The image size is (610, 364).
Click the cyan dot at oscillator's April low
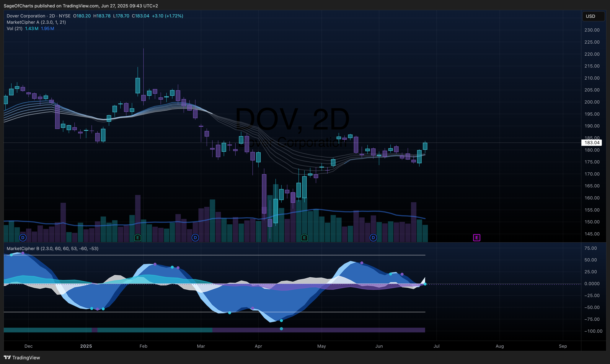click(x=281, y=321)
